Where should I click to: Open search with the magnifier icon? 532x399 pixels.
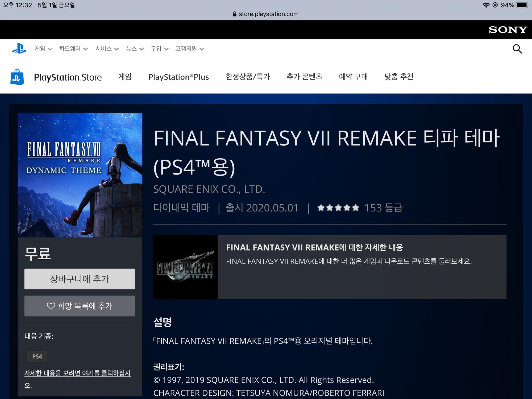(x=517, y=49)
